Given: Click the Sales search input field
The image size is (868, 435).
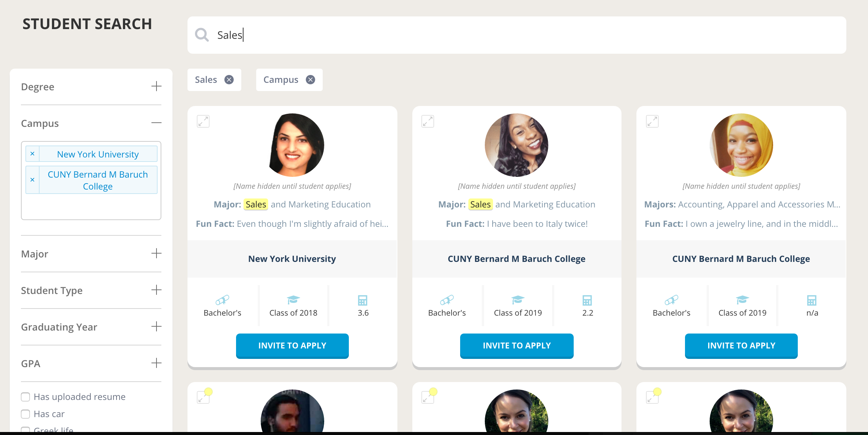Looking at the screenshot, I should pyautogui.click(x=523, y=35).
